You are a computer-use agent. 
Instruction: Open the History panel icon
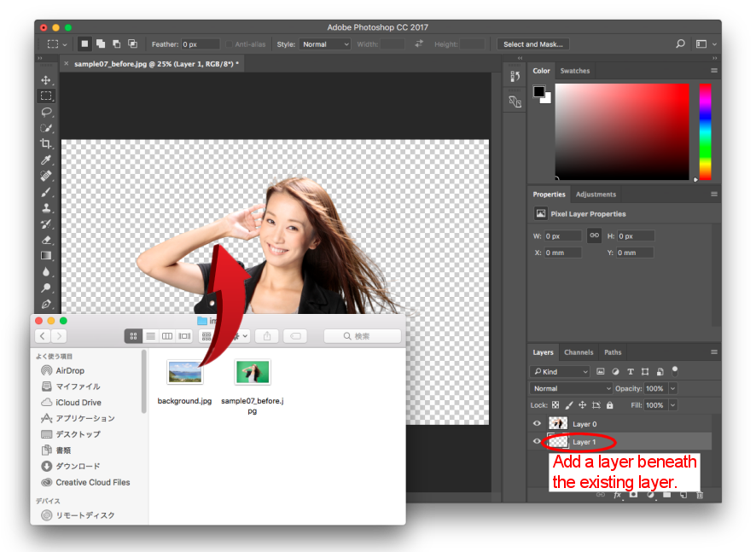[x=515, y=76]
